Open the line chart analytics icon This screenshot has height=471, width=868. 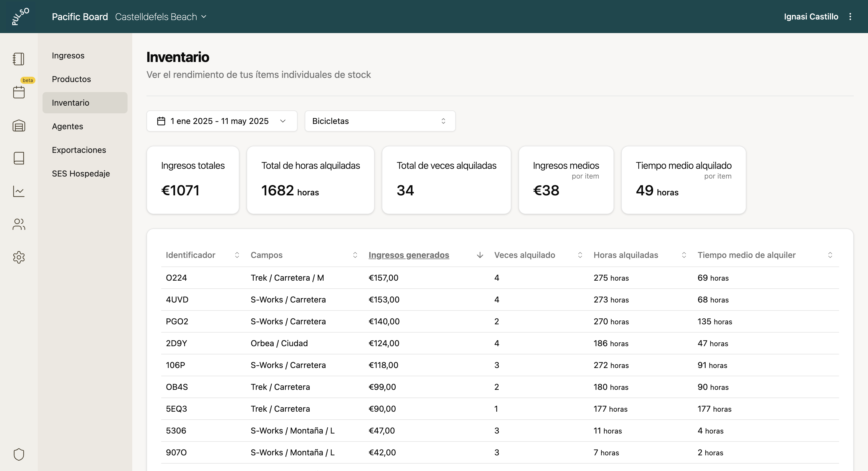[19, 191]
